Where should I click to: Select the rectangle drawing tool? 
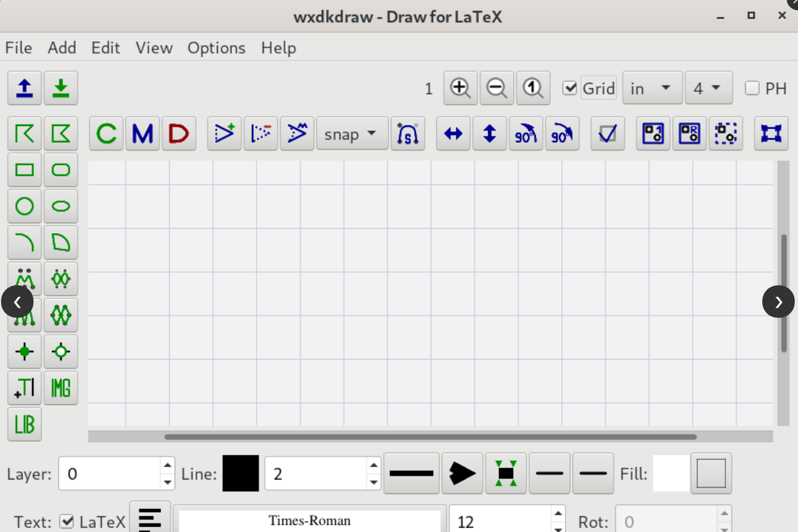24,169
